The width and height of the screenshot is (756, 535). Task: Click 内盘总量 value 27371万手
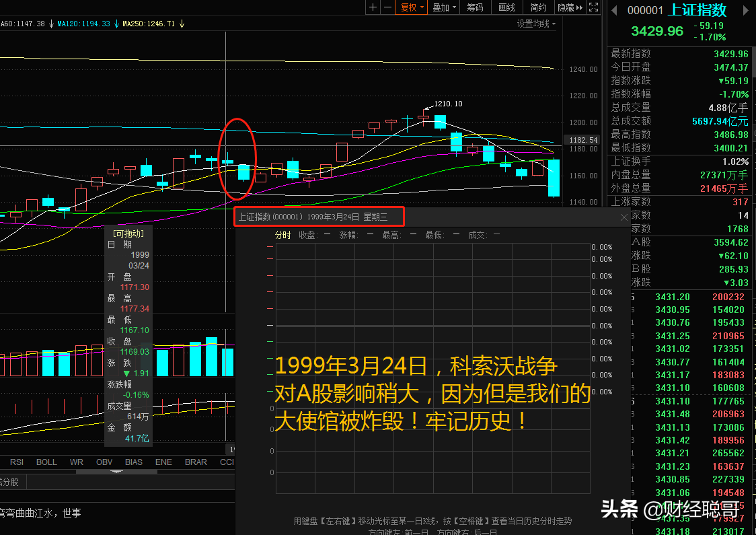724,175
